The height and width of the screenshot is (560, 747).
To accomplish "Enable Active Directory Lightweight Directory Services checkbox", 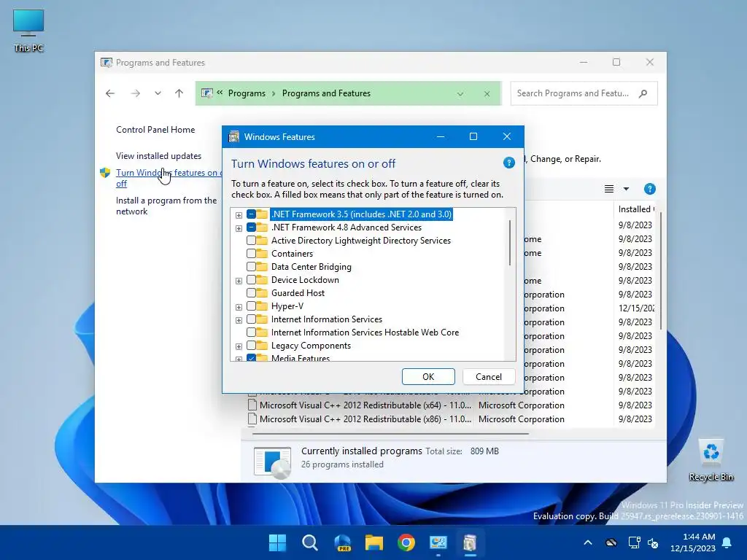I will (251, 241).
